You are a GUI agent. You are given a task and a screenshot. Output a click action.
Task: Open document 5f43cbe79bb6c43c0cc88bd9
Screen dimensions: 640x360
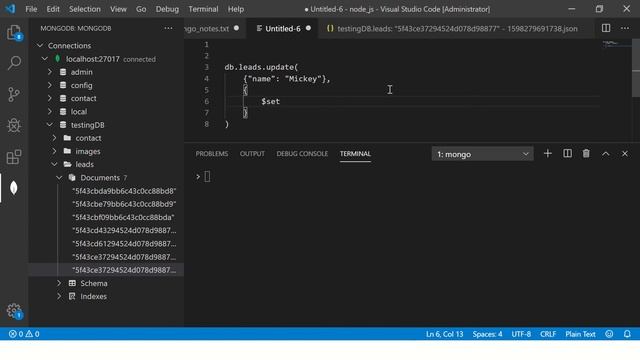[124, 204]
